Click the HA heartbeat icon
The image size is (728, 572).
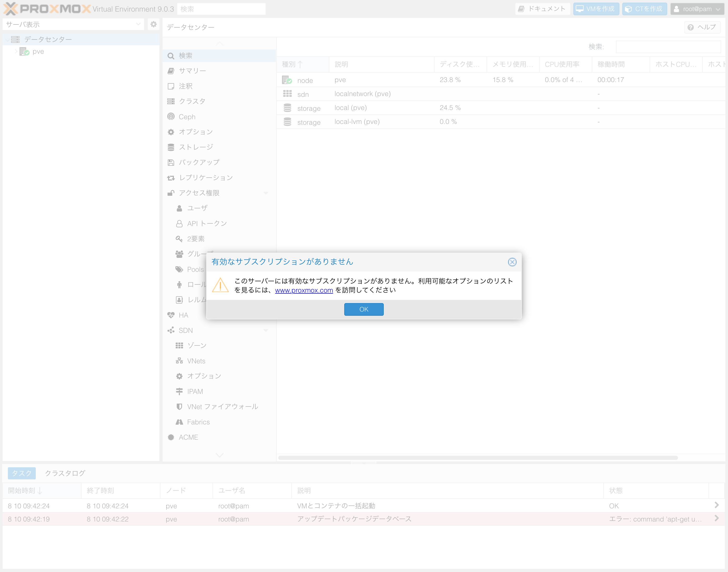[171, 315]
